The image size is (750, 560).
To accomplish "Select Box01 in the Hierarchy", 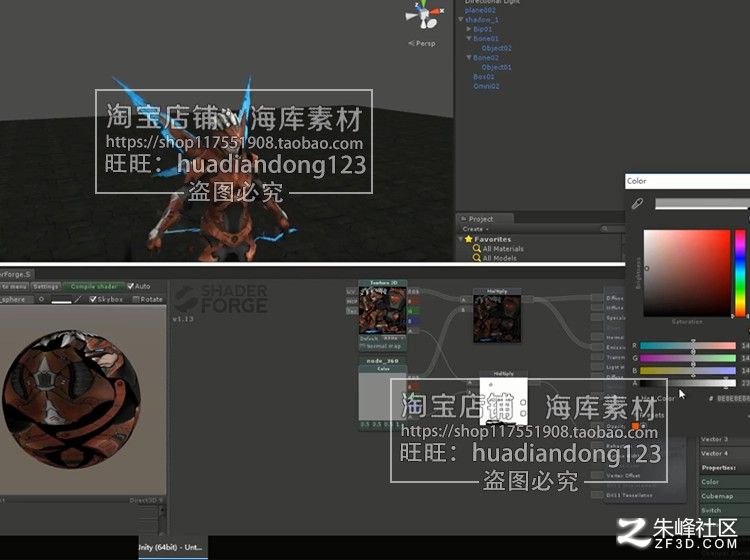I will point(484,77).
